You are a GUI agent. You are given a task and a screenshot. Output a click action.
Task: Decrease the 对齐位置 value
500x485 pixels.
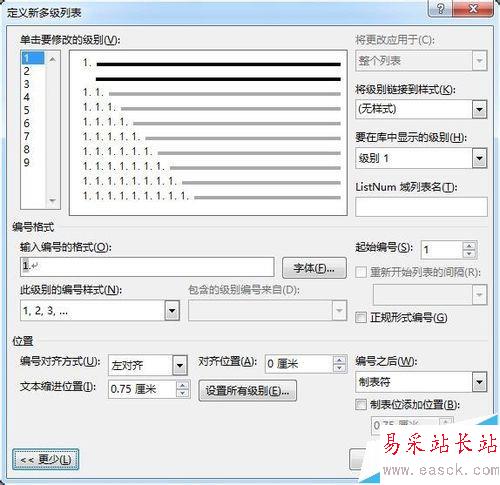point(340,368)
